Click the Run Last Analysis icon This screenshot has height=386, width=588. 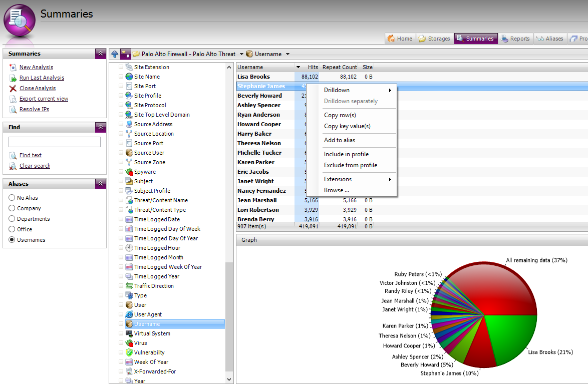click(x=13, y=78)
